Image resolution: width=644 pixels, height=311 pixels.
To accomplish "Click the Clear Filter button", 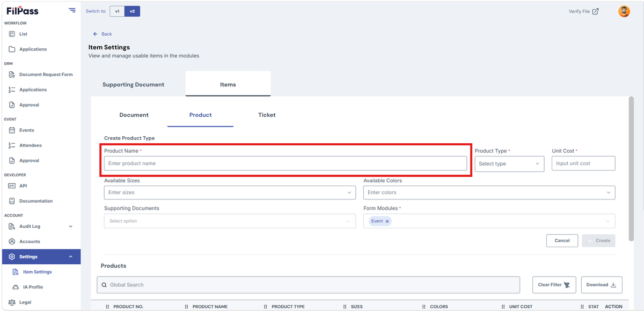I will point(554,285).
